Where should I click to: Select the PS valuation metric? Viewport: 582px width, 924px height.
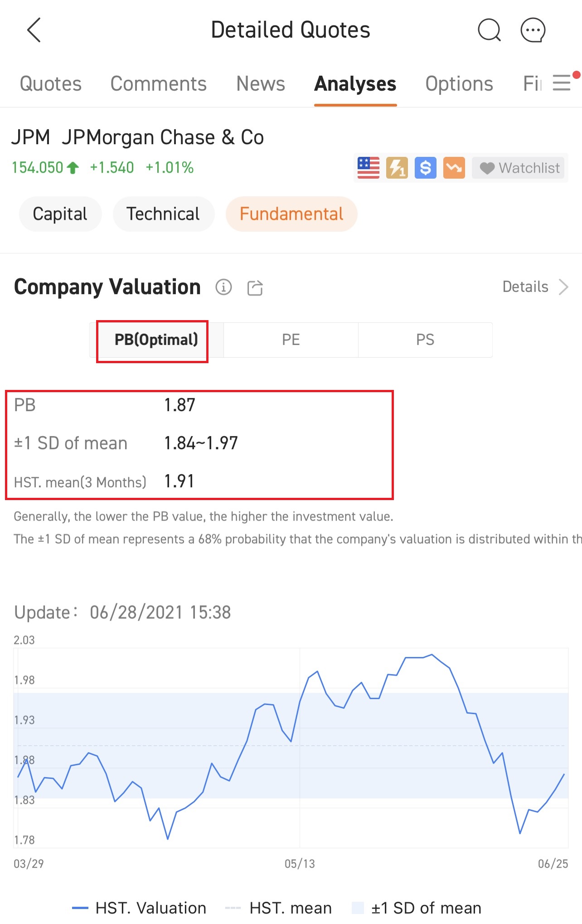[x=425, y=340]
